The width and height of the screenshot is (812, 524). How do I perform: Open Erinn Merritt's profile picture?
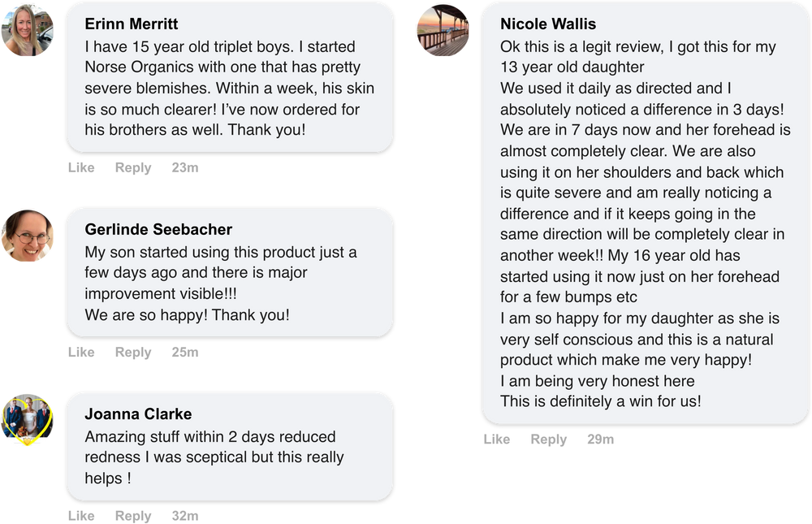[28, 31]
